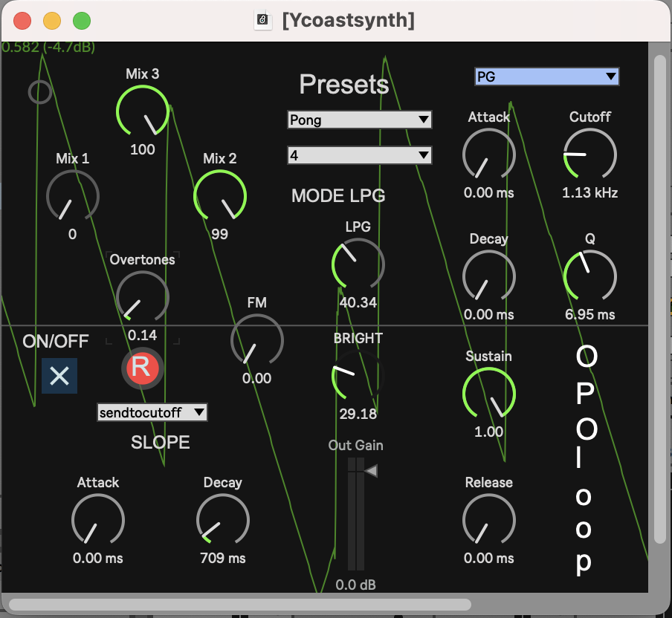Click the Overtones knob
Screen dimensions: 672x618
[143, 297]
